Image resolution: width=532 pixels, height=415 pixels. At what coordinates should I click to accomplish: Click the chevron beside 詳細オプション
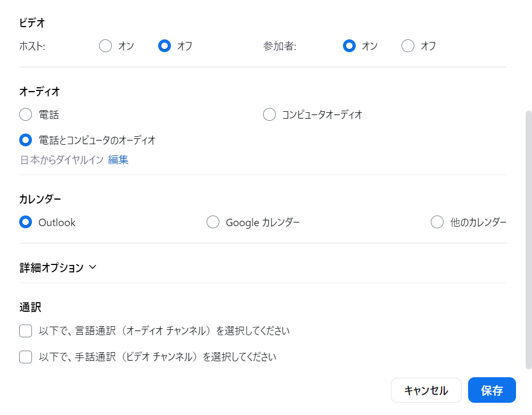tap(93, 267)
